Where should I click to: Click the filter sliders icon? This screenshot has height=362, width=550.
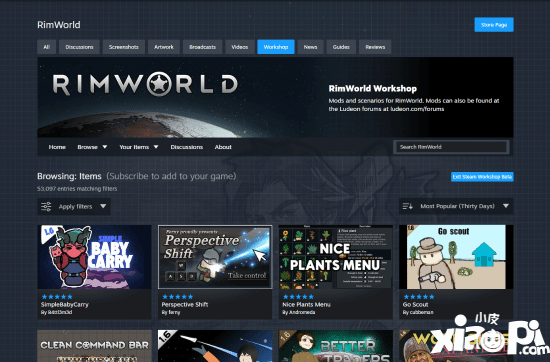point(46,207)
